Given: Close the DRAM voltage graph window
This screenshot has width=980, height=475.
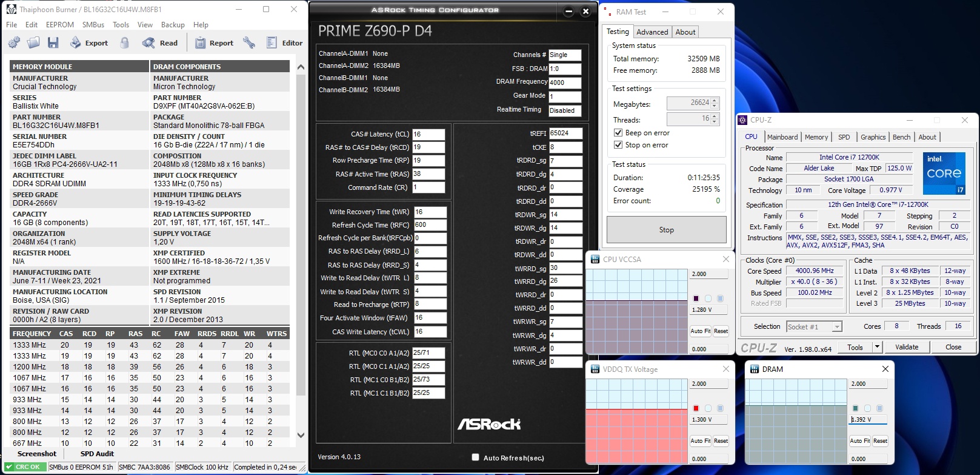Looking at the screenshot, I should pyautogui.click(x=885, y=369).
